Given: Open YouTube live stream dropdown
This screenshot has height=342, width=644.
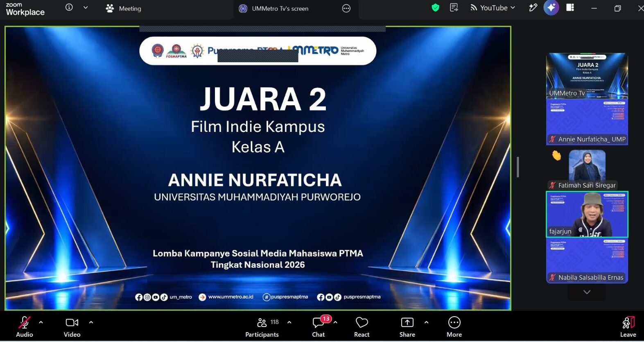Looking at the screenshot, I should (x=493, y=8).
